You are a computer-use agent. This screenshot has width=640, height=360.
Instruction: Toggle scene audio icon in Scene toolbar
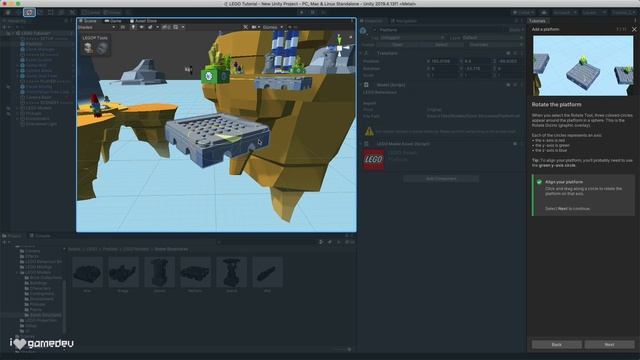(x=142, y=27)
